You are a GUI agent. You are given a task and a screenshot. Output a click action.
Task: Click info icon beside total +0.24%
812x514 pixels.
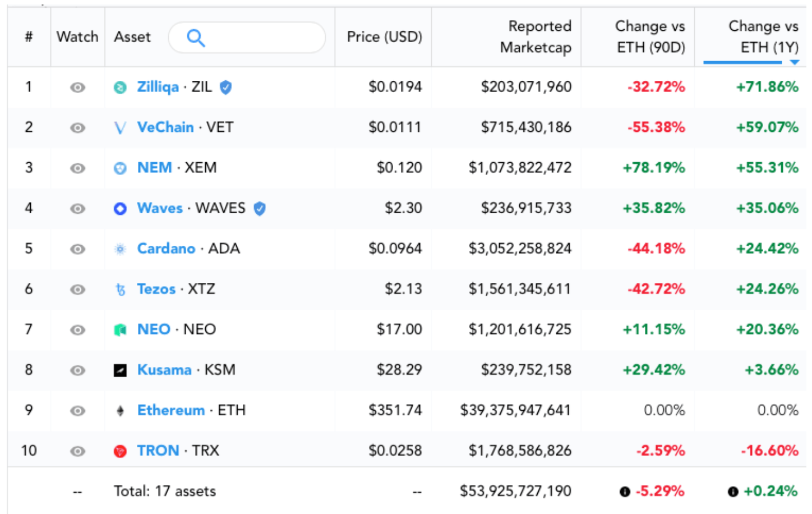tap(732, 492)
